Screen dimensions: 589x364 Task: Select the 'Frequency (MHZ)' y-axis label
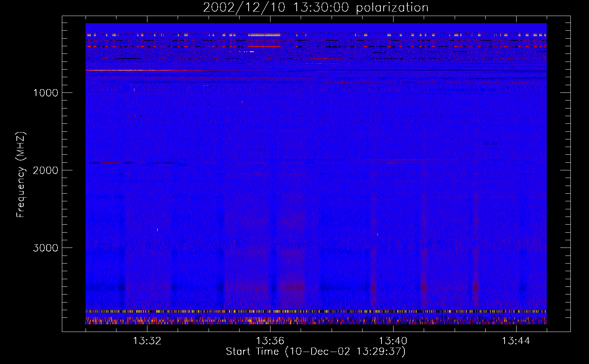tap(21, 175)
